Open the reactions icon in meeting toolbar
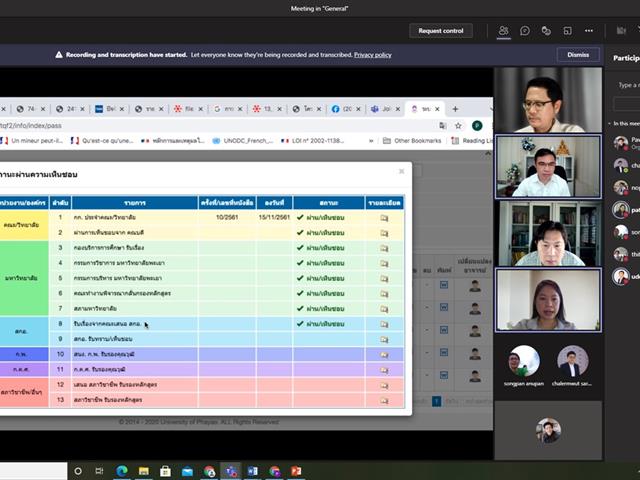The image size is (640, 480). (546, 31)
